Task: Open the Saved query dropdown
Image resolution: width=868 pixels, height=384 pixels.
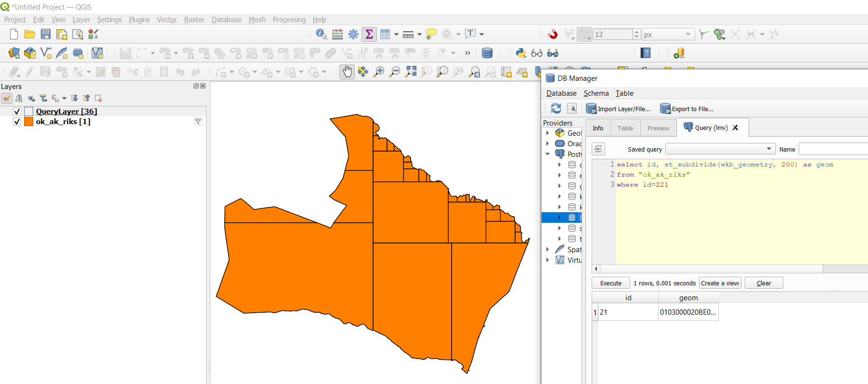Action: tap(720, 149)
